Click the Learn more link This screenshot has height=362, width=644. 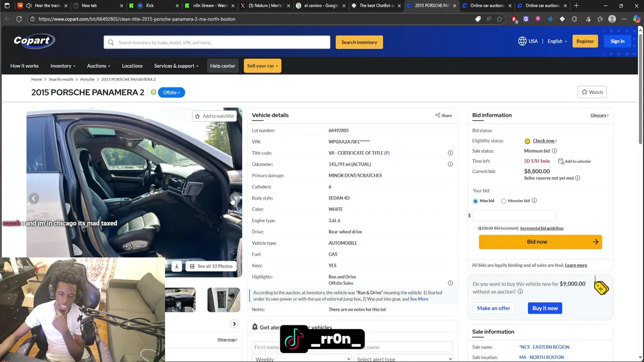coord(576,265)
